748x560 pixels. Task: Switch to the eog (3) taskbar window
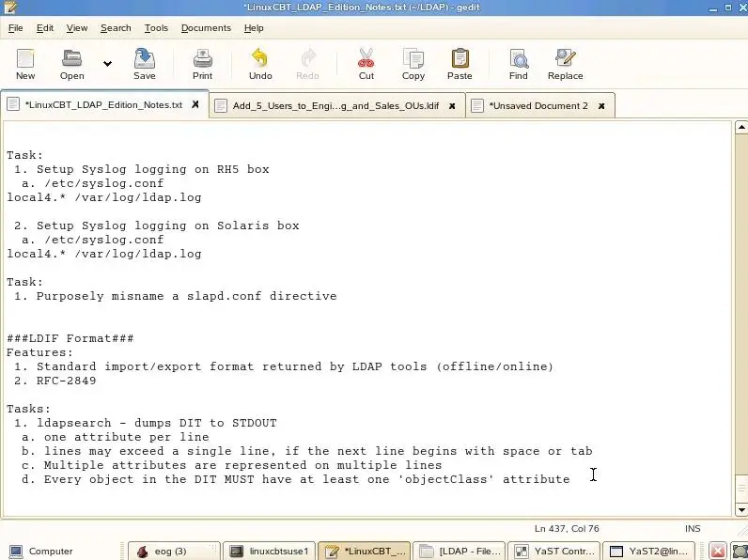point(174,551)
